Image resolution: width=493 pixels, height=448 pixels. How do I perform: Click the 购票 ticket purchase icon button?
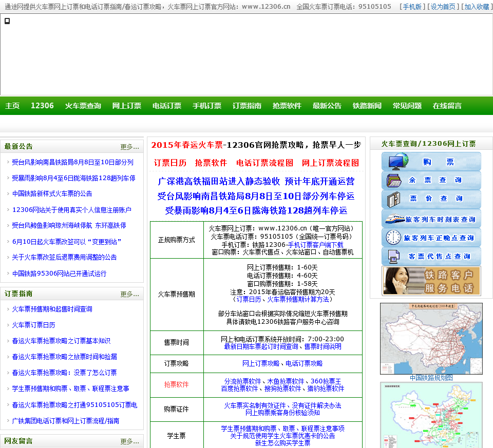(x=431, y=162)
